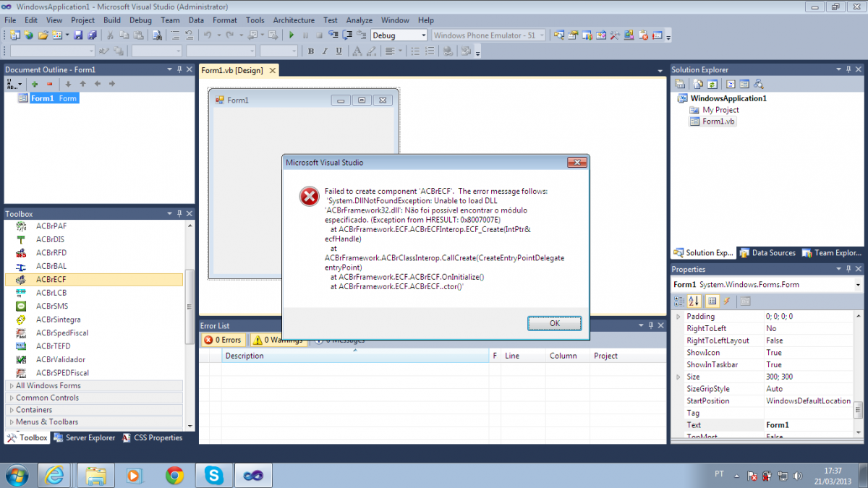Select the ACBrPAF toolbox component

coord(94,226)
